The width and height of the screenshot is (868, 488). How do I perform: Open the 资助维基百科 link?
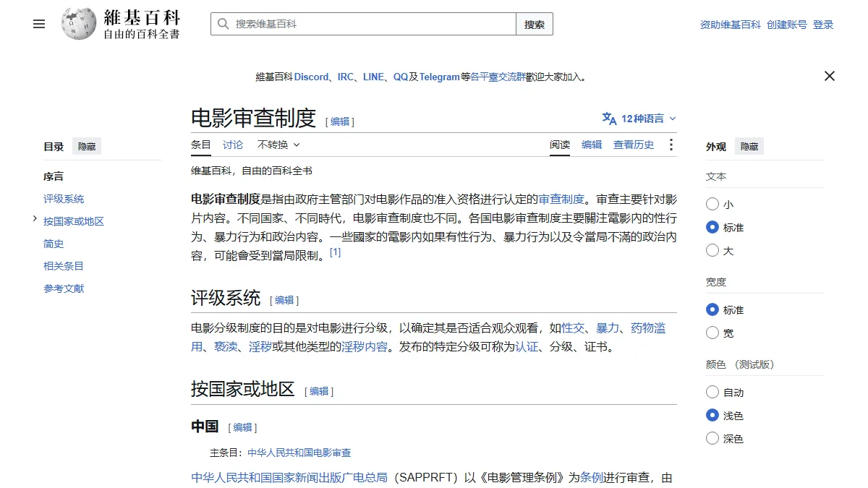pyautogui.click(x=731, y=25)
